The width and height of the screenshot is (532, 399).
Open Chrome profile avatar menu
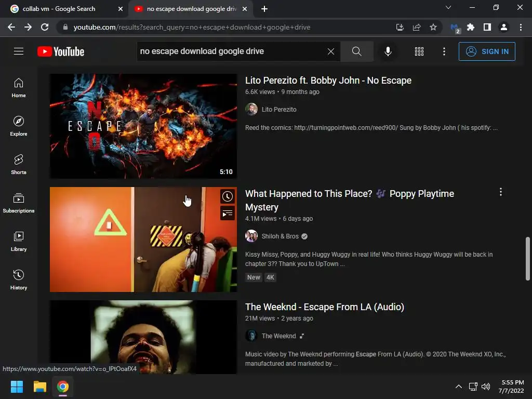point(504,27)
